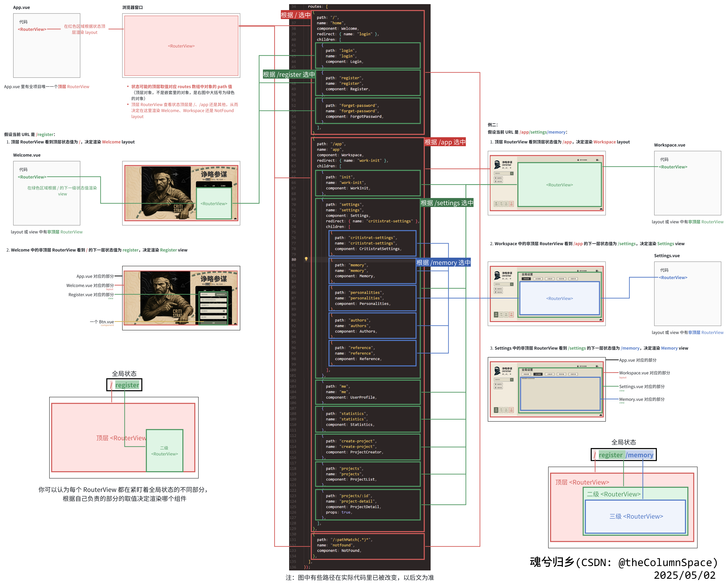Toggle eye icon in 确认密码 field
This screenshot has height=586, width=728.
pos(224,317)
